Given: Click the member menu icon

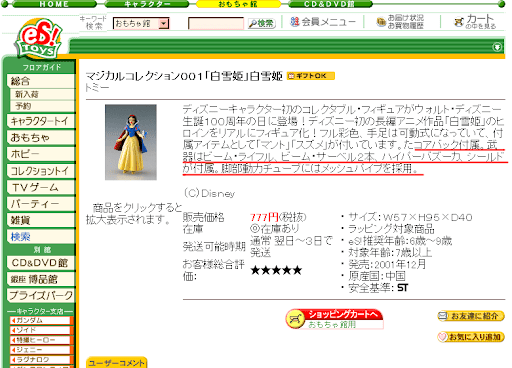Looking at the screenshot, I should [x=294, y=22].
